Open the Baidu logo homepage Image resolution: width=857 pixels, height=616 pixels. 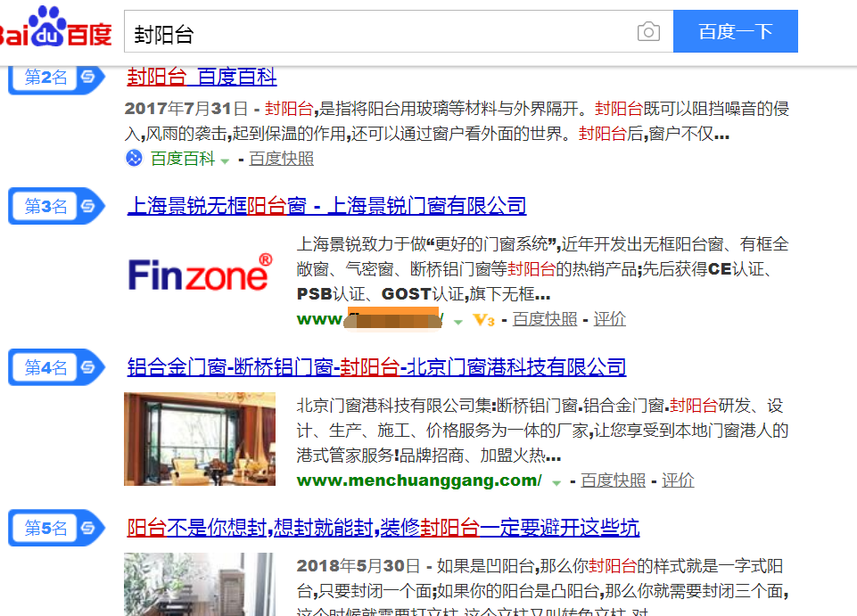(55, 27)
